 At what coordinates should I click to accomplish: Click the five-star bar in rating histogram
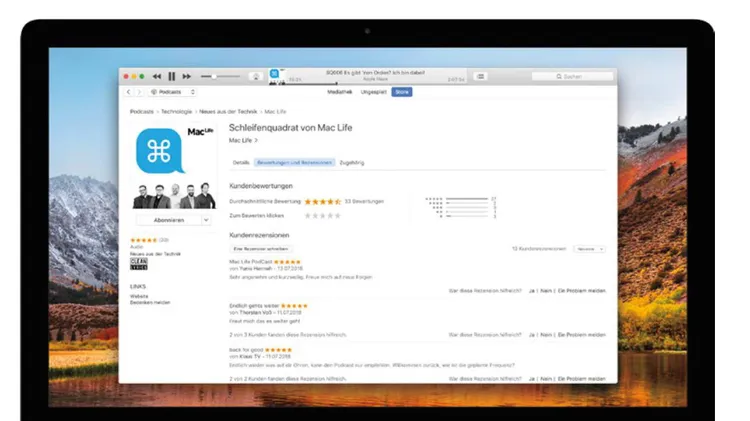466,199
